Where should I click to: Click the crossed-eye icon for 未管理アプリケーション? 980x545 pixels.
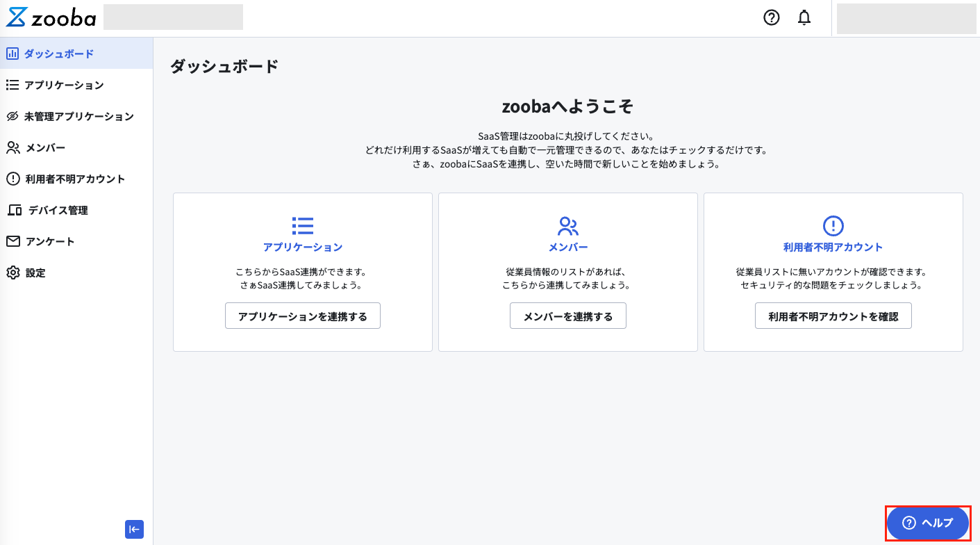(x=13, y=116)
